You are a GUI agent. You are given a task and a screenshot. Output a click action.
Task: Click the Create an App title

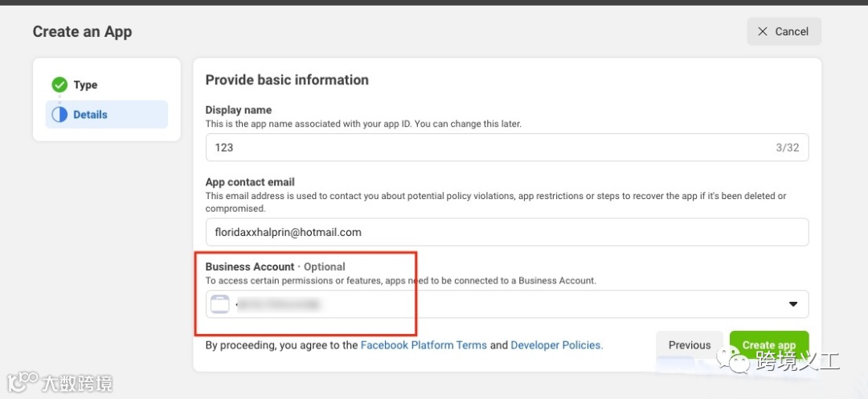(82, 32)
